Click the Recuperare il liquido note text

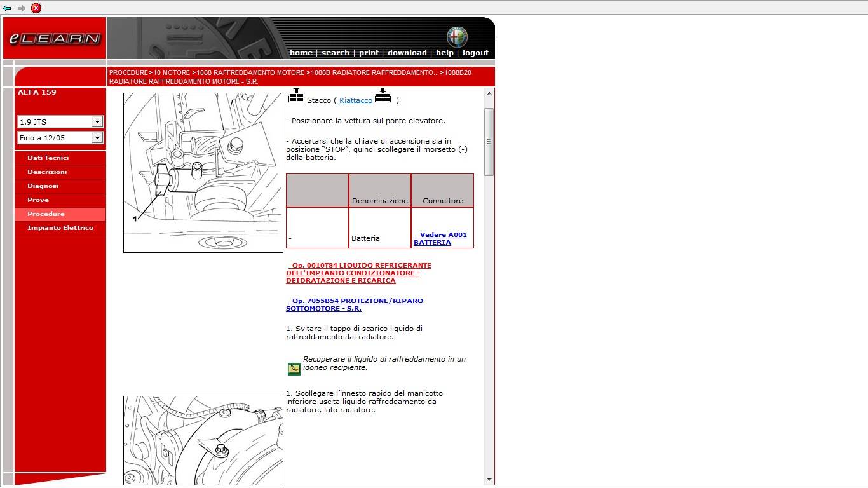(384, 363)
